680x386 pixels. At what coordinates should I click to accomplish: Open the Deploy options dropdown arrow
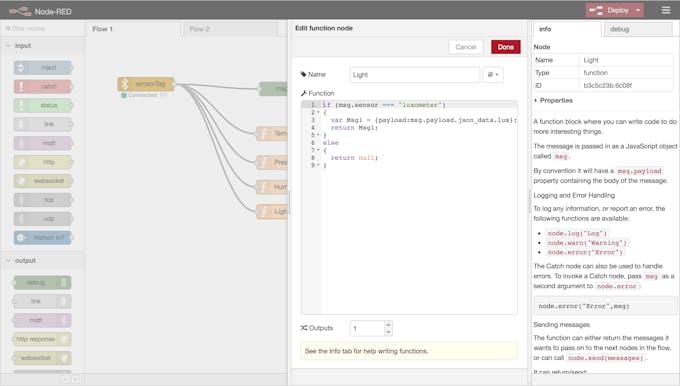(x=638, y=10)
